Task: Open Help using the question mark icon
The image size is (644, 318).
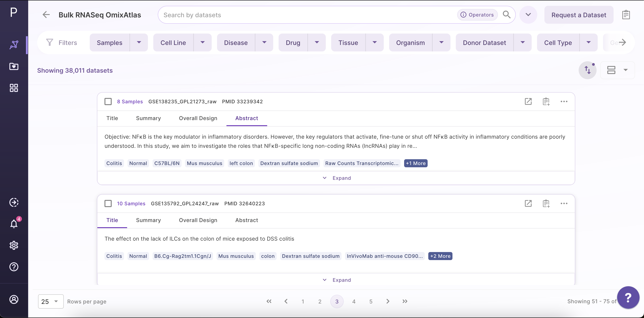Action: (x=14, y=267)
